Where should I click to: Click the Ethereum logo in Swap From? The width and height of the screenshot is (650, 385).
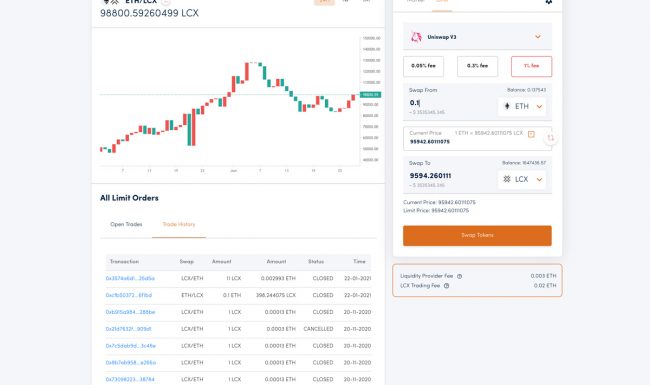tap(507, 106)
